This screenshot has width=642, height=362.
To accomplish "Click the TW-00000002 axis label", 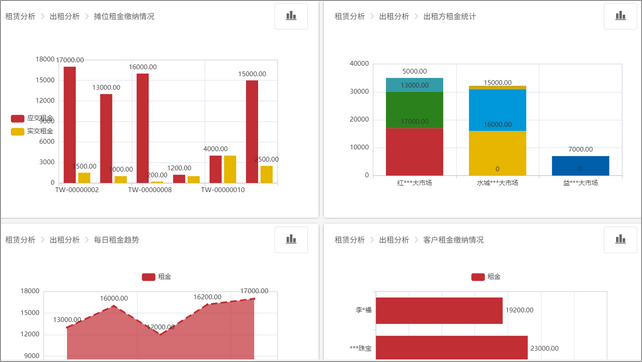I will 77,190.
